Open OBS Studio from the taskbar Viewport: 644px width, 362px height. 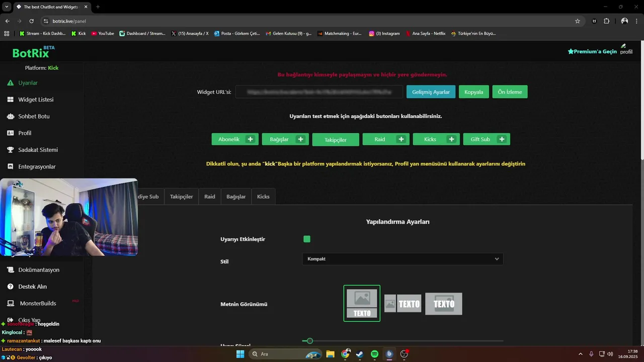(404, 354)
